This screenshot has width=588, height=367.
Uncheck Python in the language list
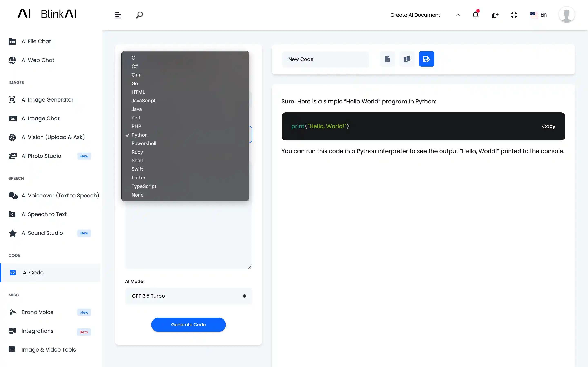pos(139,135)
